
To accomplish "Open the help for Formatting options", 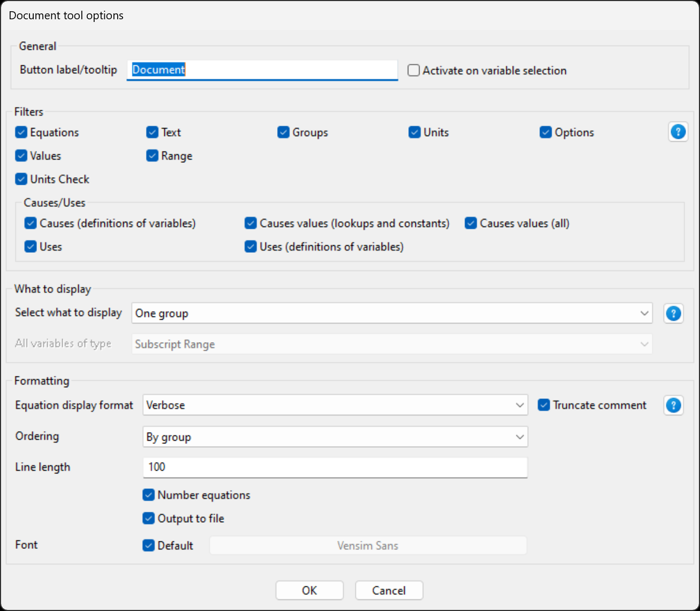I will pyautogui.click(x=673, y=405).
